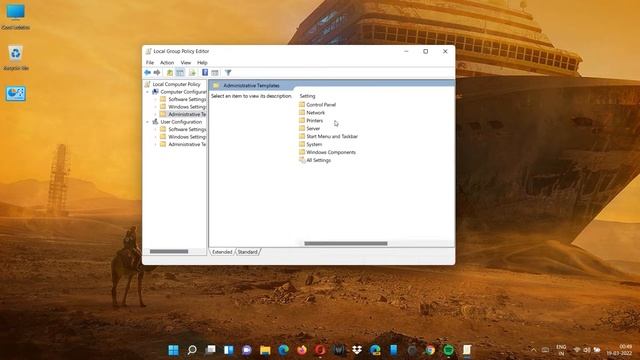Viewport: 640px width, 360px height.
Task: Click the Setting column header
Action: pyautogui.click(x=307, y=96)
